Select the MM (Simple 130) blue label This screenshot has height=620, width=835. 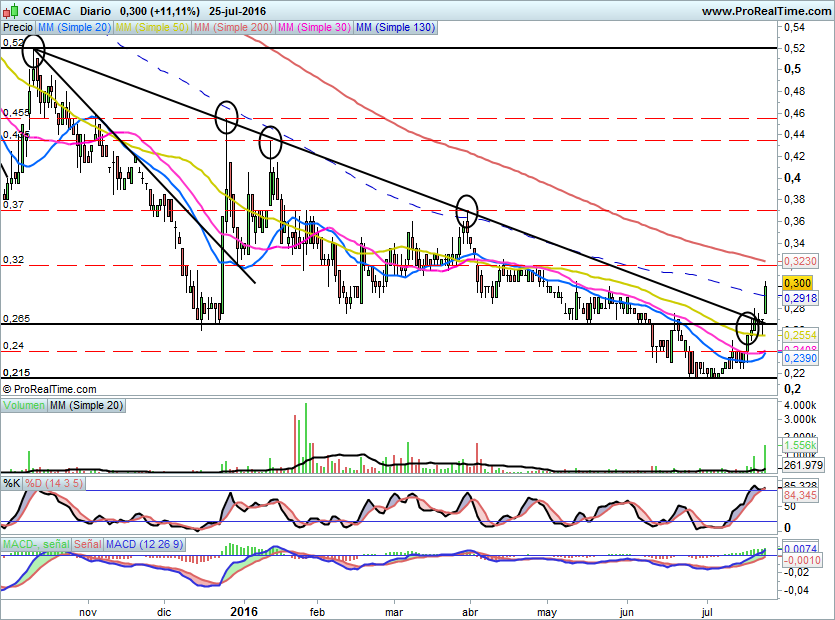(395, 27)
